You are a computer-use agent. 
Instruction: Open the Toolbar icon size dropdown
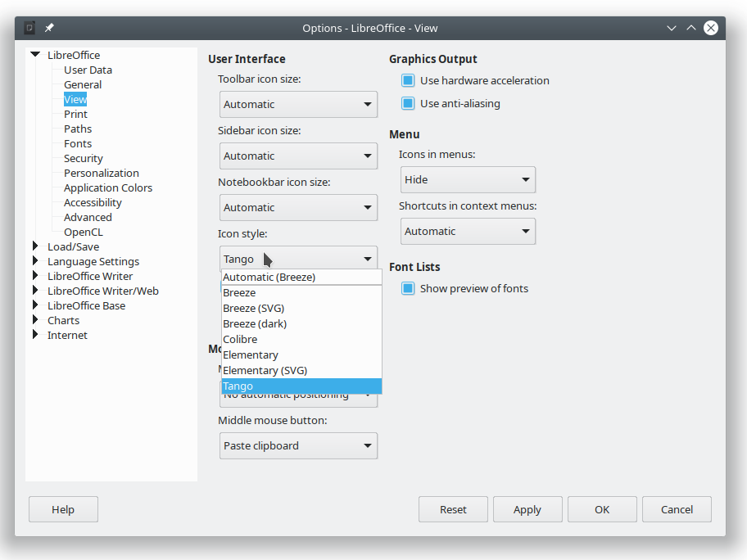299,104
